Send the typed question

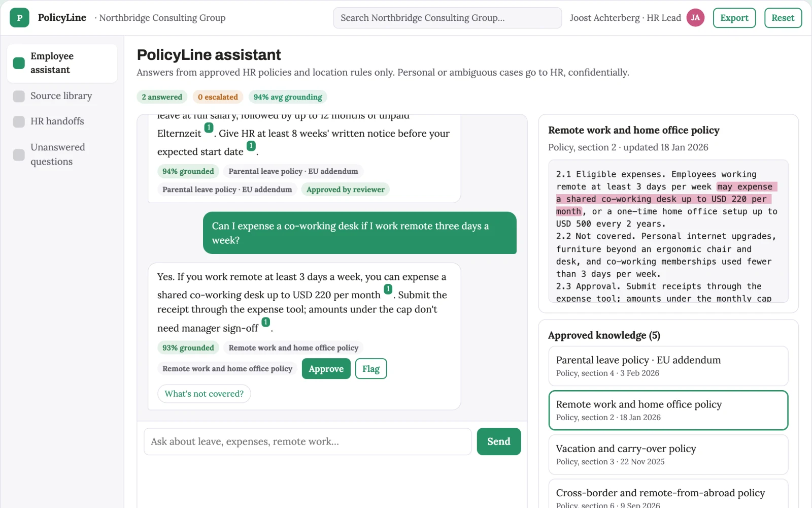click(498, 441)
